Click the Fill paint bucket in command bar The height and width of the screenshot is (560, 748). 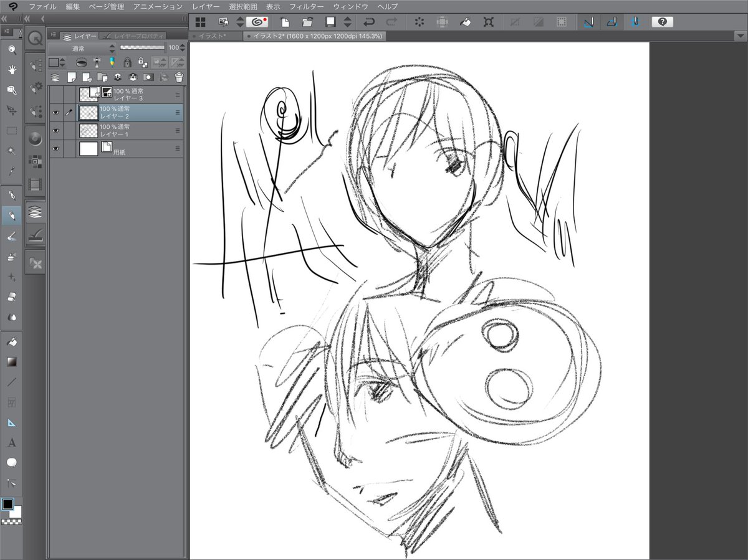(x=465, y=22)
